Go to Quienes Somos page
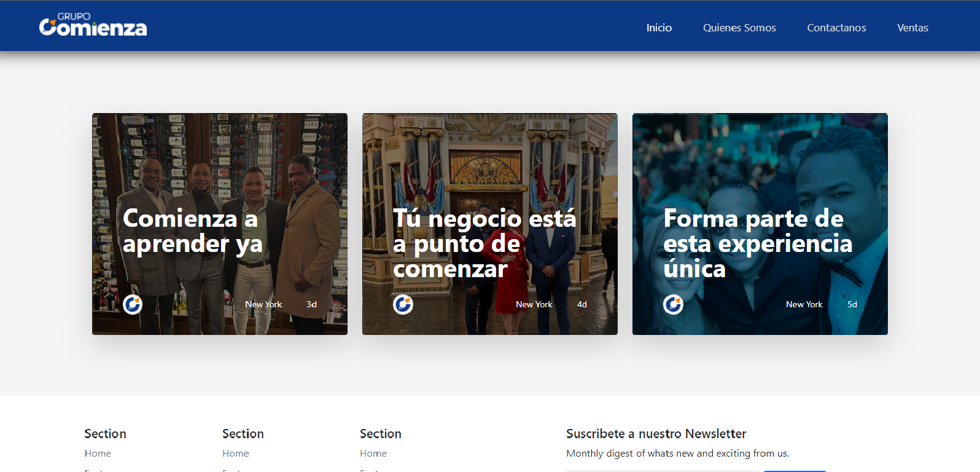The height and width of the screenshot is (472, 980). (x=739, y=28)
